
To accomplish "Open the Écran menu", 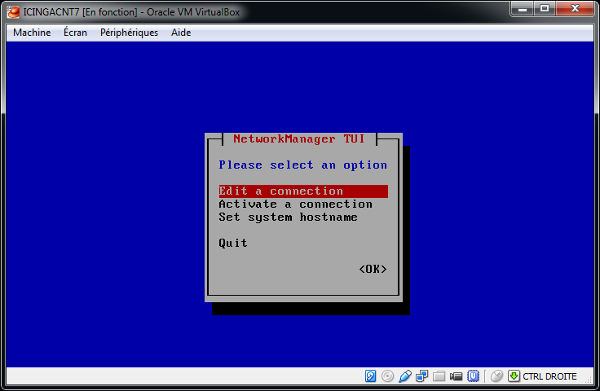I will coord(75,33).
